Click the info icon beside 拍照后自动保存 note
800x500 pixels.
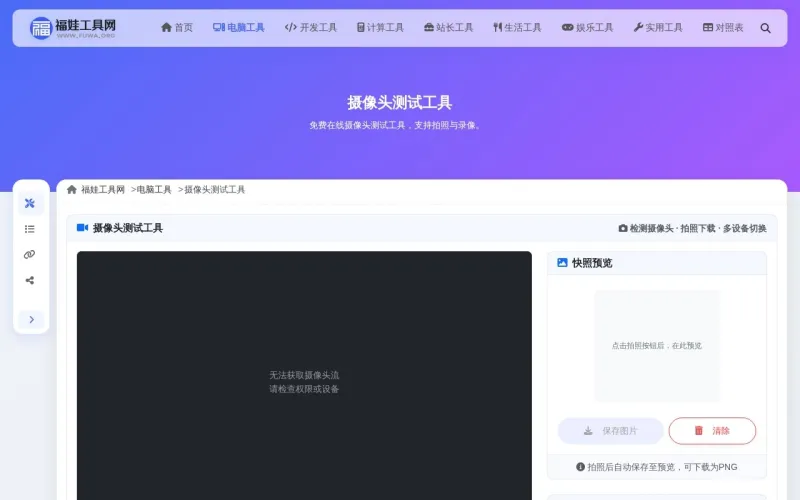(580, 466)
